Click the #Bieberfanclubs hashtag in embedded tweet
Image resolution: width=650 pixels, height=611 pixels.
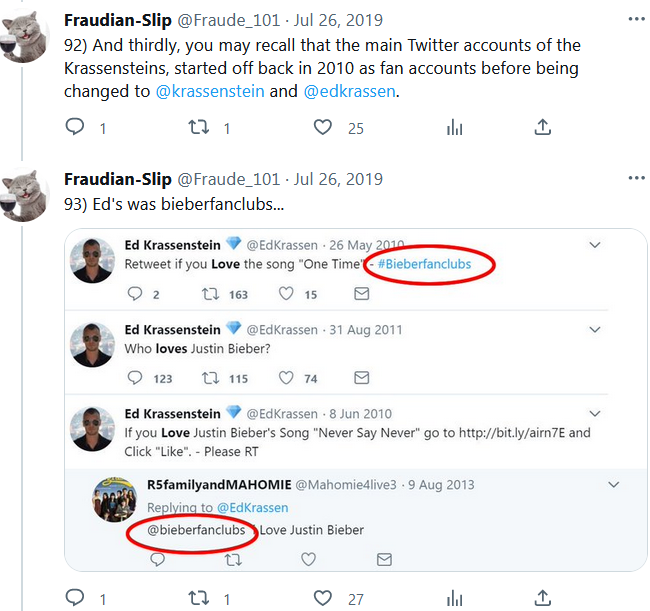430,264
